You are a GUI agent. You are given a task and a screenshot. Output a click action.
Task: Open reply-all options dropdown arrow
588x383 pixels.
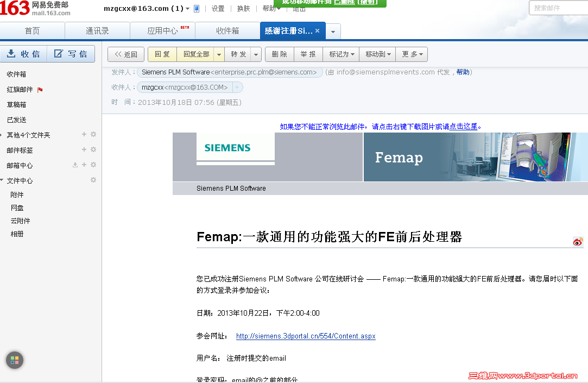pyautogui.click(x=219, y=54)
